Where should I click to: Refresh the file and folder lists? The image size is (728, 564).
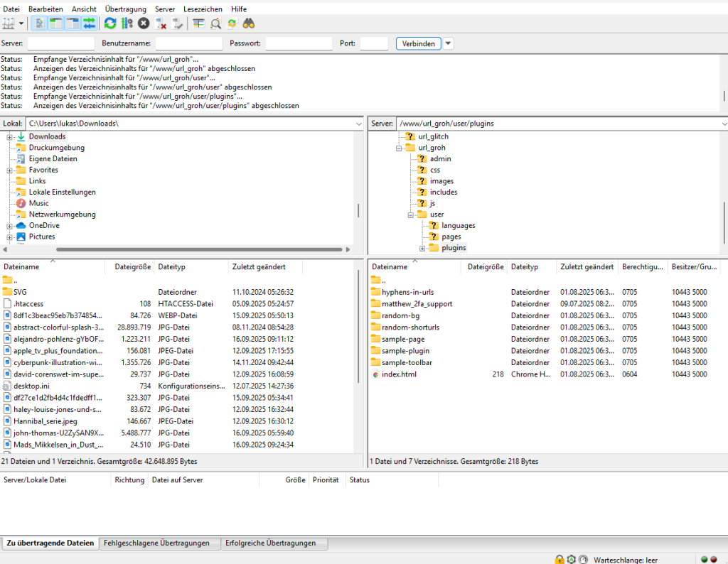[110, 23]
